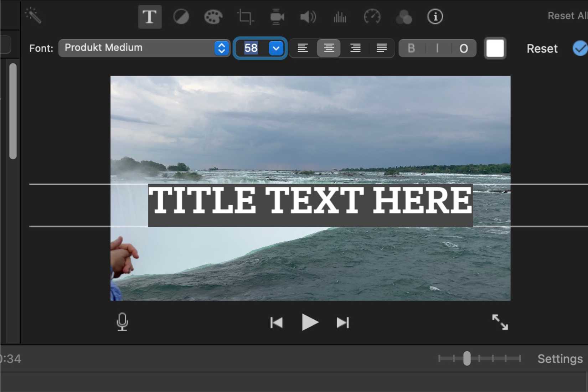Select the Enhance magic wand
This screenshot has width=588, height=392.
pos(34,16)
